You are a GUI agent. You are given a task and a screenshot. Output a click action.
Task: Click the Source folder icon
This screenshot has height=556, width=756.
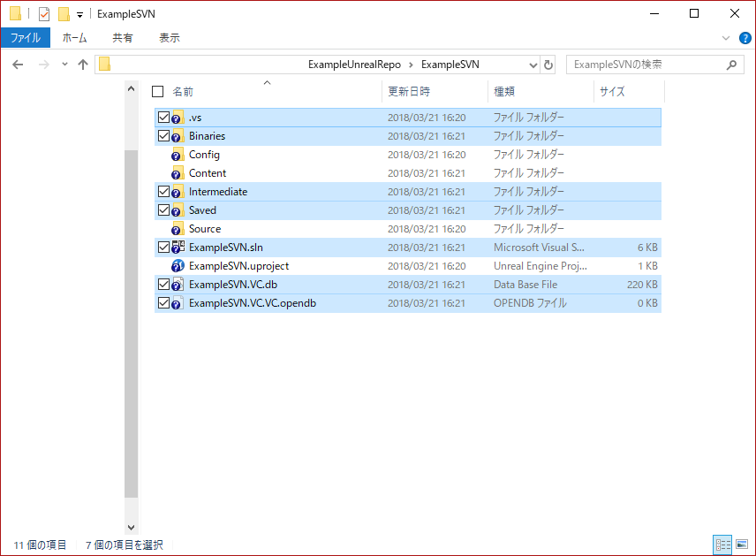coord(178,229)
